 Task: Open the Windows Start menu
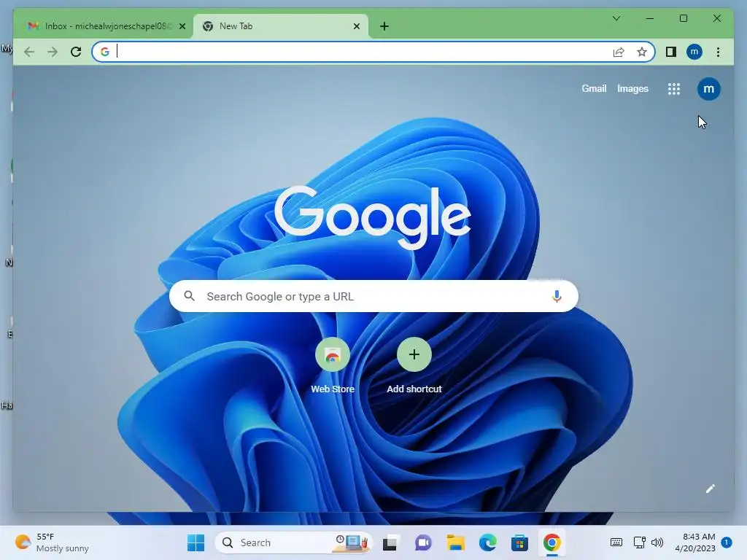(x=196, y=542)
